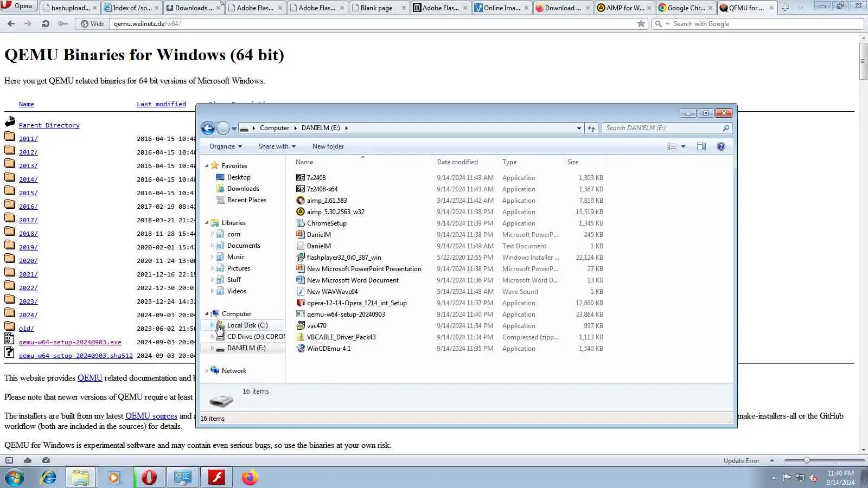Select the 7z2408 application file icon

coord(301,178)
